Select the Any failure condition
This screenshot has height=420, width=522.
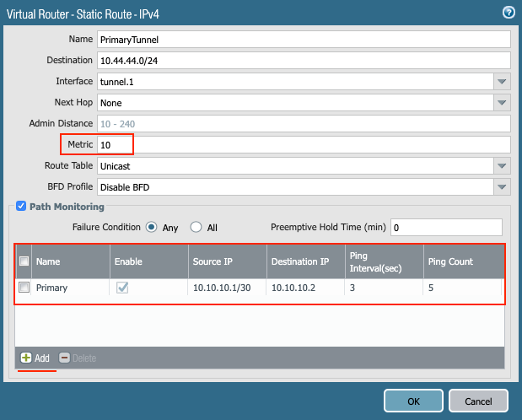coord(152,227)
